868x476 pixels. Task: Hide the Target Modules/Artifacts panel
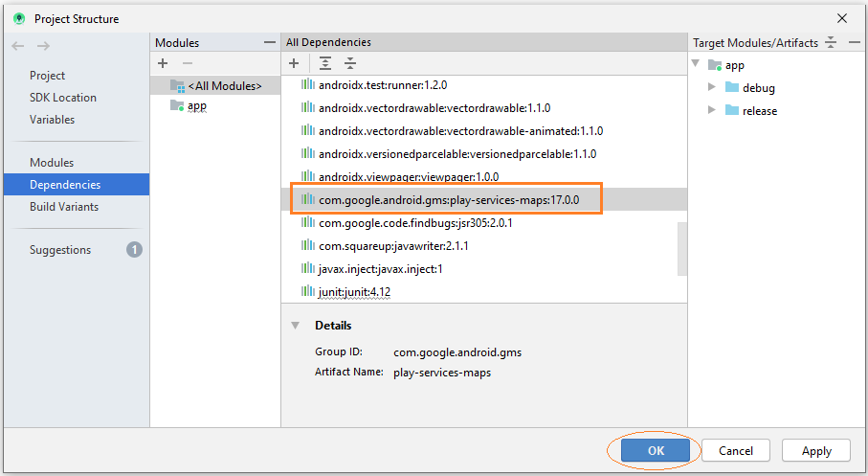pyautogui.click(x=855, y=43)
